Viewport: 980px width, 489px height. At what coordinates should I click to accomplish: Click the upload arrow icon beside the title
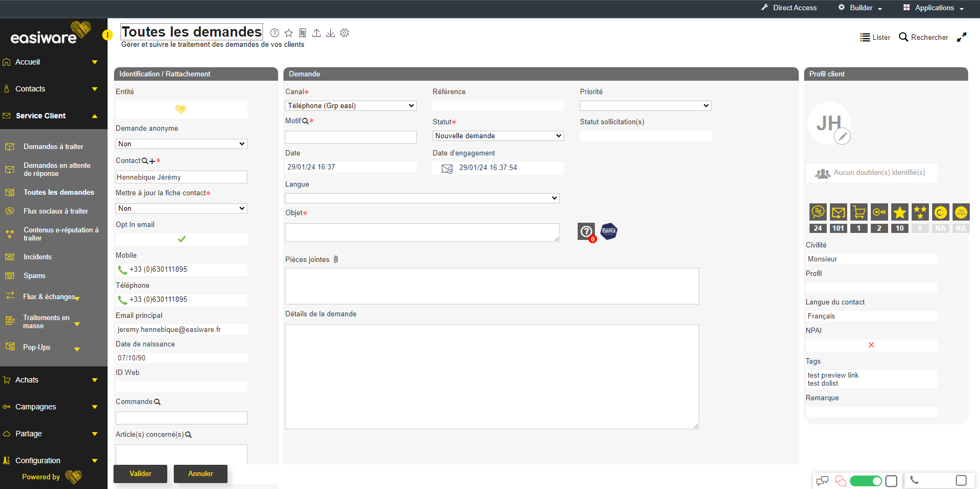317,33
